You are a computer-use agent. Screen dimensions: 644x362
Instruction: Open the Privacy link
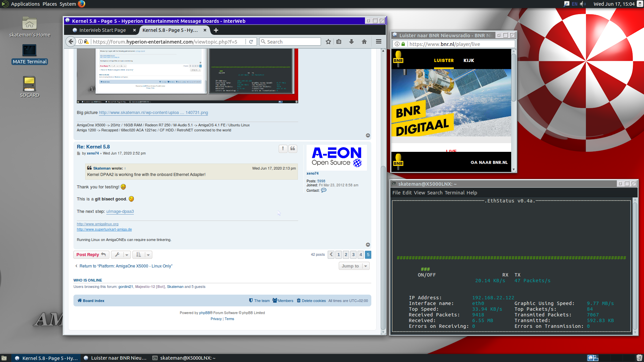[x=216, y=319]
